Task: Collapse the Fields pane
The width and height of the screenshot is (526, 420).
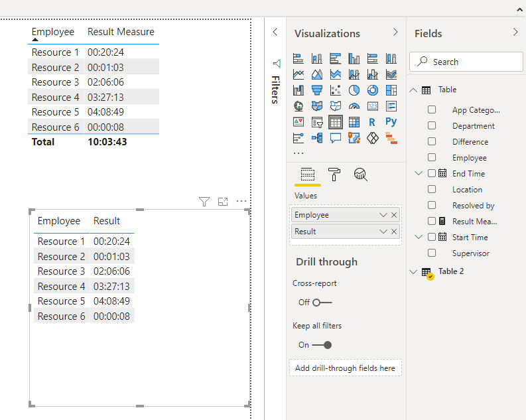Action: pos(515,32)
